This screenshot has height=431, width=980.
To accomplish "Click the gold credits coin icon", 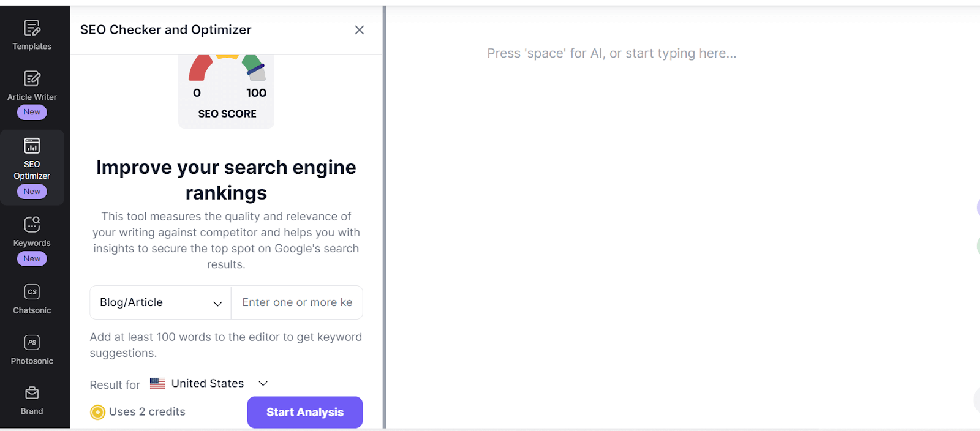I will click(97, 413).
